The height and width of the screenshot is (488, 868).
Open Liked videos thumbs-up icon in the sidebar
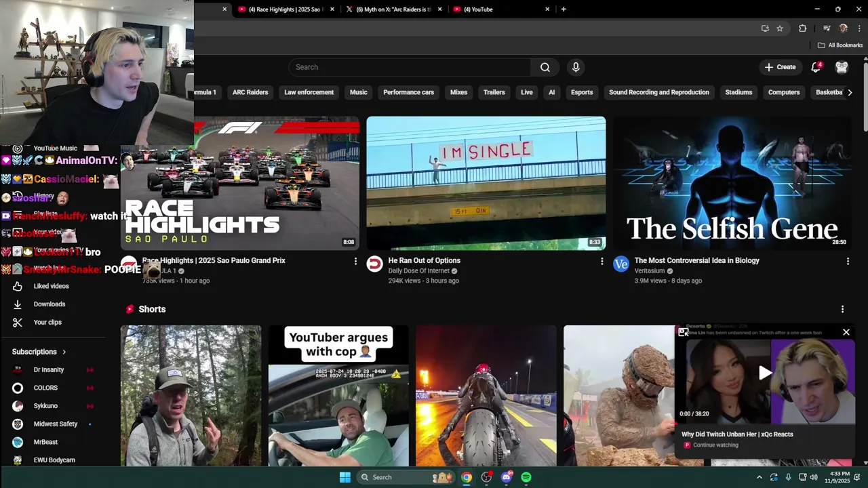[18, 286]
